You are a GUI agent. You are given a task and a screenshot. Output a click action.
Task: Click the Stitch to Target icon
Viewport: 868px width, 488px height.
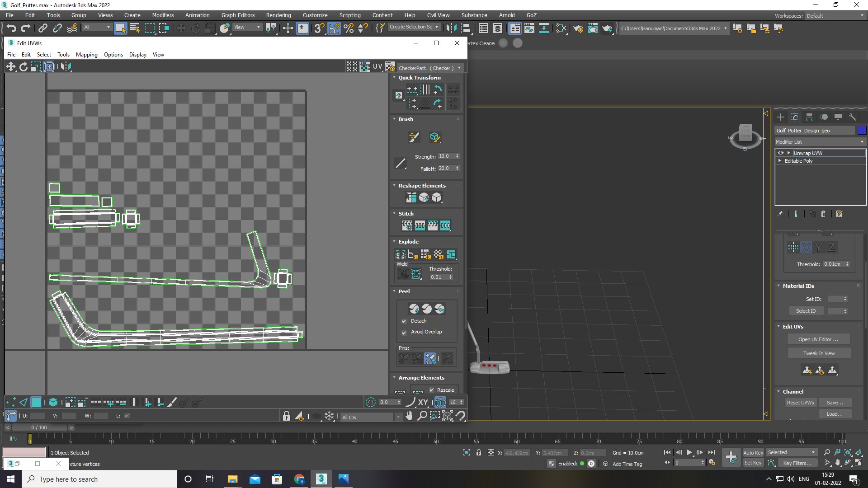pos(407,225)
